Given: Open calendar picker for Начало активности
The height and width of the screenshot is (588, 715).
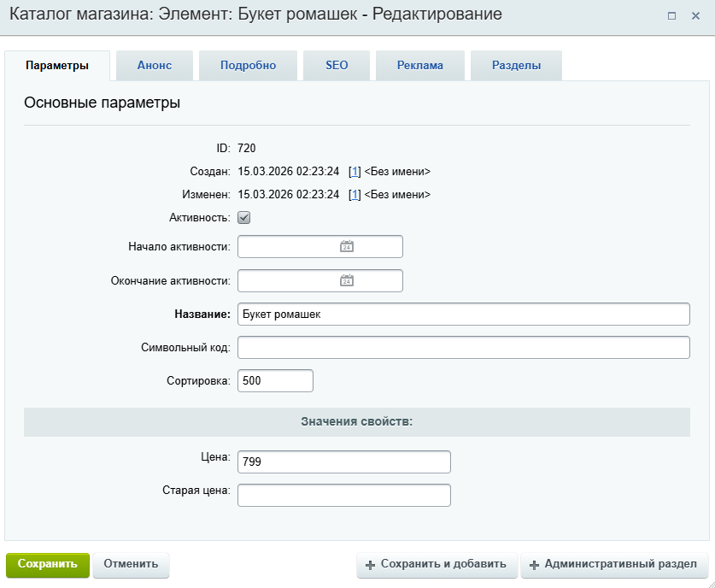Looking at the screenshot, I should (x=347, y=246).
